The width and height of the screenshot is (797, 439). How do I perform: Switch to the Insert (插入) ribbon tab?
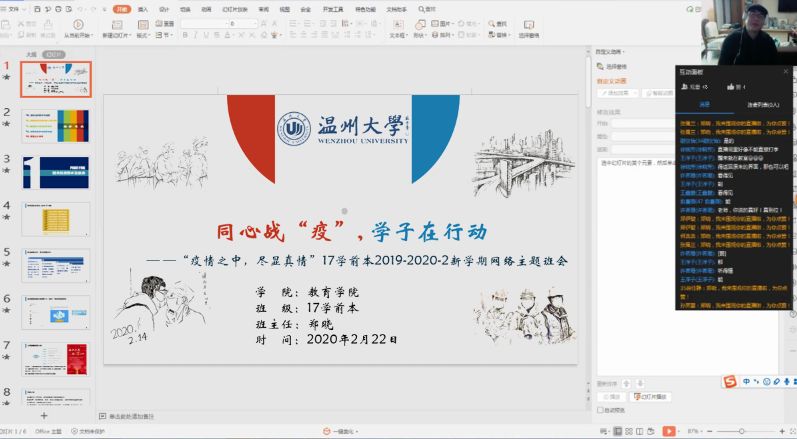[x=142, y=8]
